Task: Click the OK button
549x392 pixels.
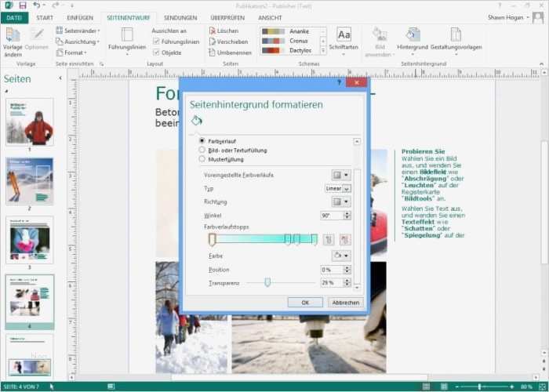Action: tap(305, 303)
